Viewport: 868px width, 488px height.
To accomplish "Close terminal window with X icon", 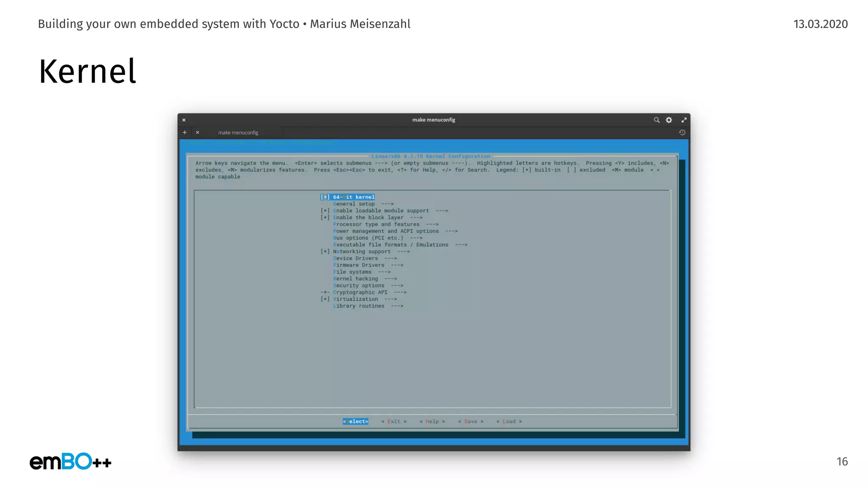I will pyautogui.click(x=184, y=120).
